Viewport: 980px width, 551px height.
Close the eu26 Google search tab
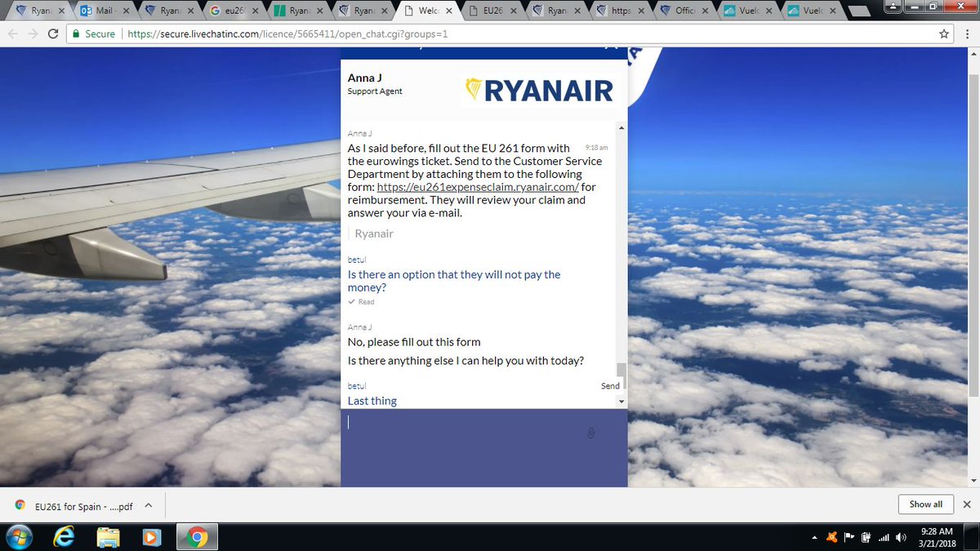pyautogui.click(x=256, y=11)
